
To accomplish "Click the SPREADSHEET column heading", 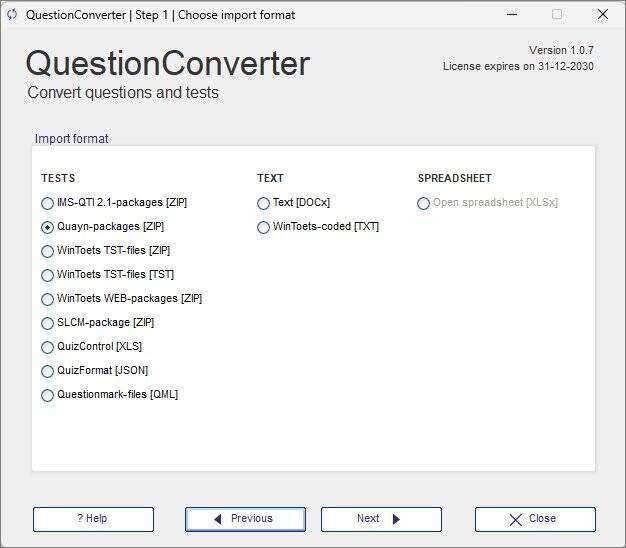I will (455, 178).
